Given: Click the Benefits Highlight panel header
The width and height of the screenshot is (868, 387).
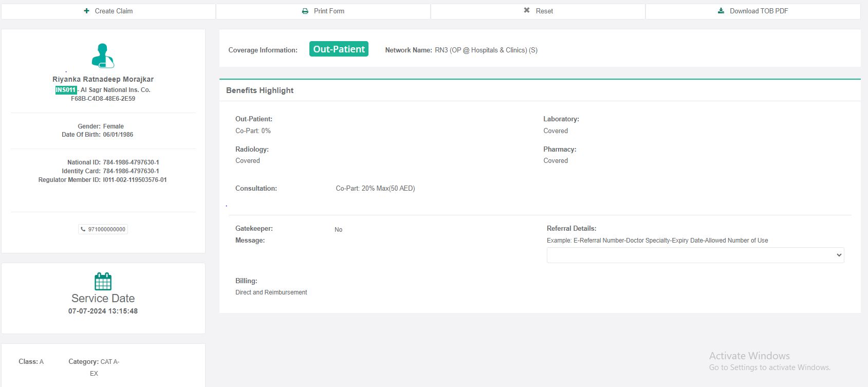Looking at the screenshot, I should coord(260,90).
